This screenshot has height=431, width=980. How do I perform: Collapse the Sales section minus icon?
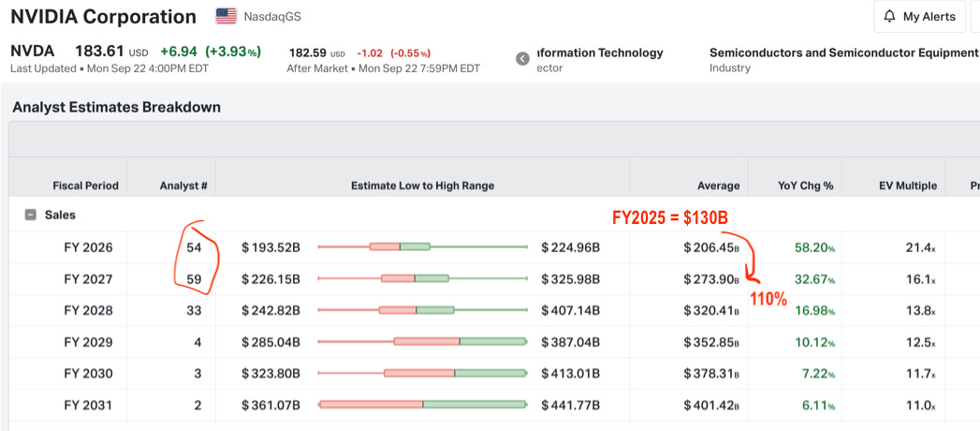(x=30, y=215)
